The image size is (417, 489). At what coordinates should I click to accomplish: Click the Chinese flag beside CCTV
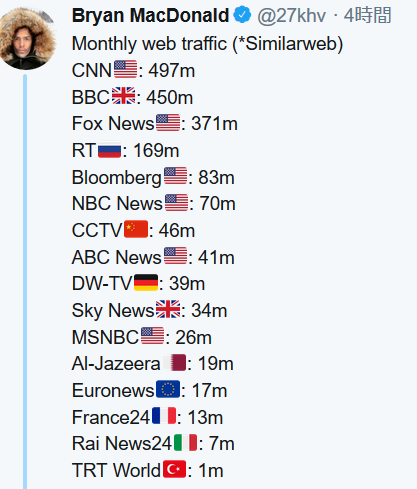(136, 229)
